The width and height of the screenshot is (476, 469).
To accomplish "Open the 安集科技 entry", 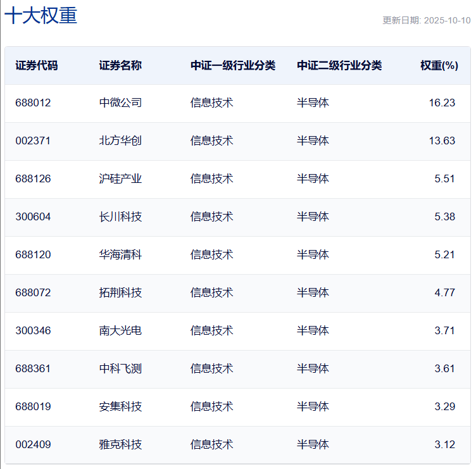I will [x=120, y=406].
